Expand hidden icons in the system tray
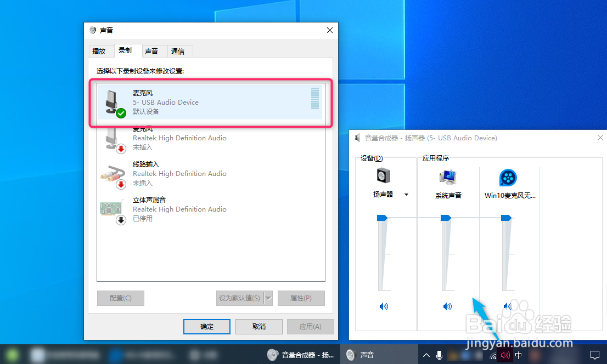Screen dimensions: 607x364 pos(426,355)
